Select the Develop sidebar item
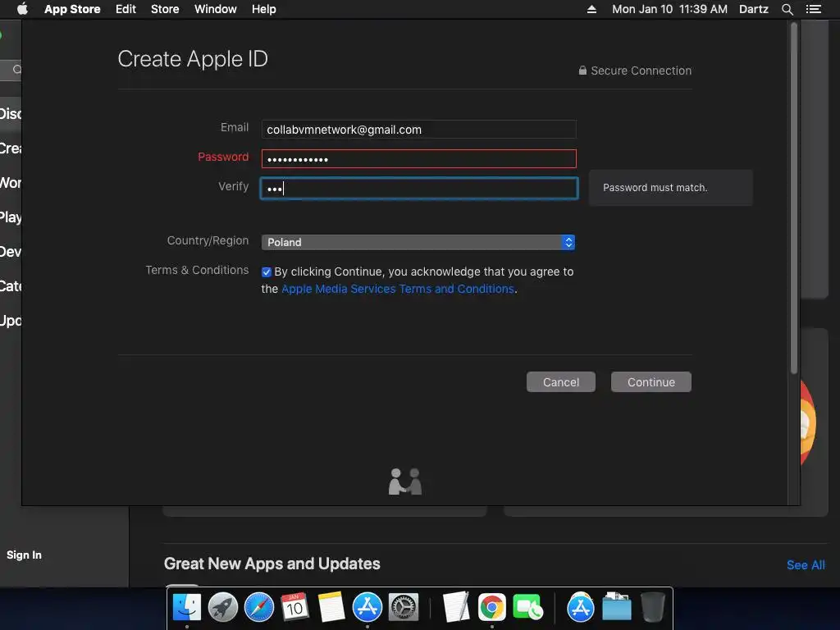 (11, 252)
